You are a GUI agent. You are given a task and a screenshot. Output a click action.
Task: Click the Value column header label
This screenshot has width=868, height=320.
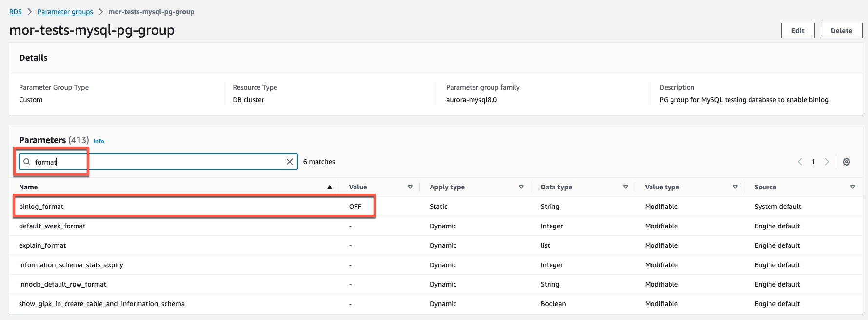358,187
